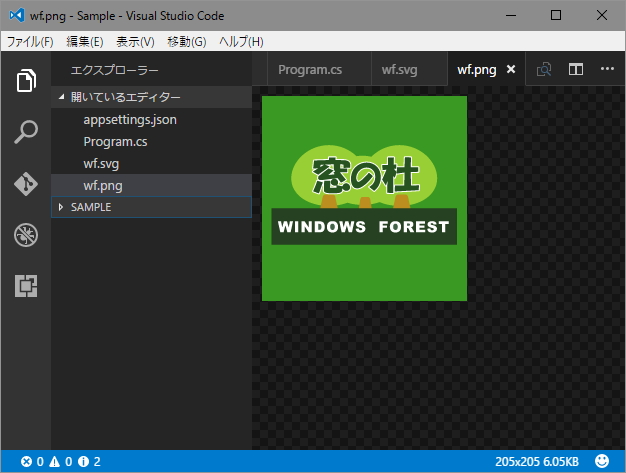This screenshot has height=473, width=626.
Task: Collapse the 開いているエディター section
Action: pyautogui.click(x=151, y=97)
